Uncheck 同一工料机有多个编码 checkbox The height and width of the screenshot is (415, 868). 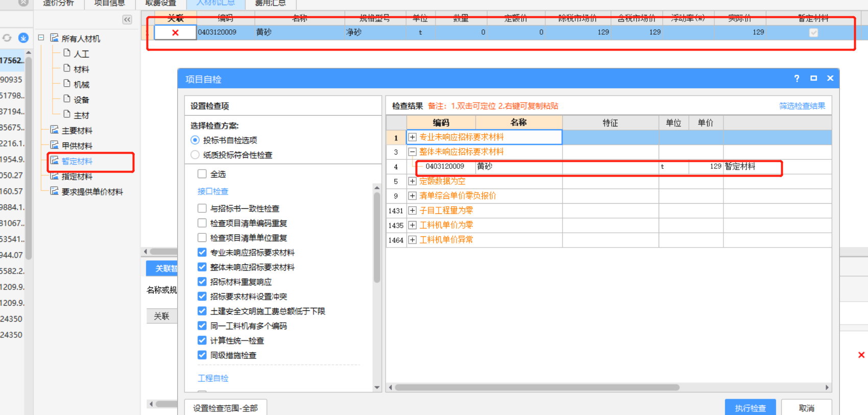(202, 326)
